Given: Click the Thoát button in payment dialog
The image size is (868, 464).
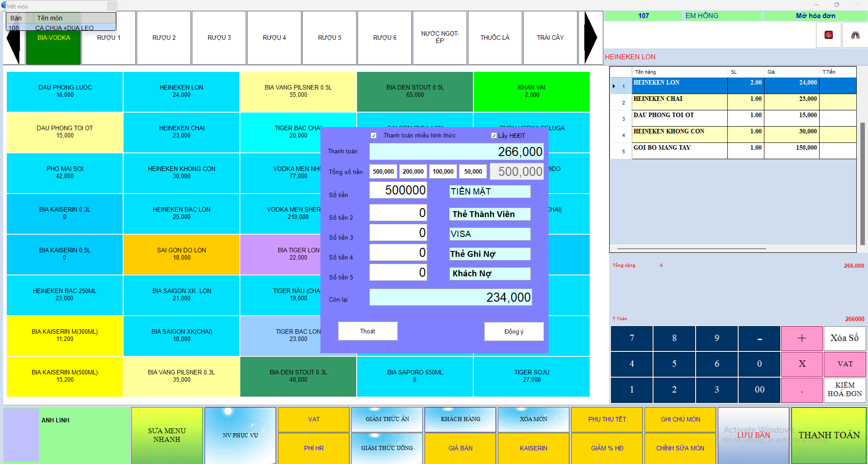Looking at the screenshot, I should 367,331.
